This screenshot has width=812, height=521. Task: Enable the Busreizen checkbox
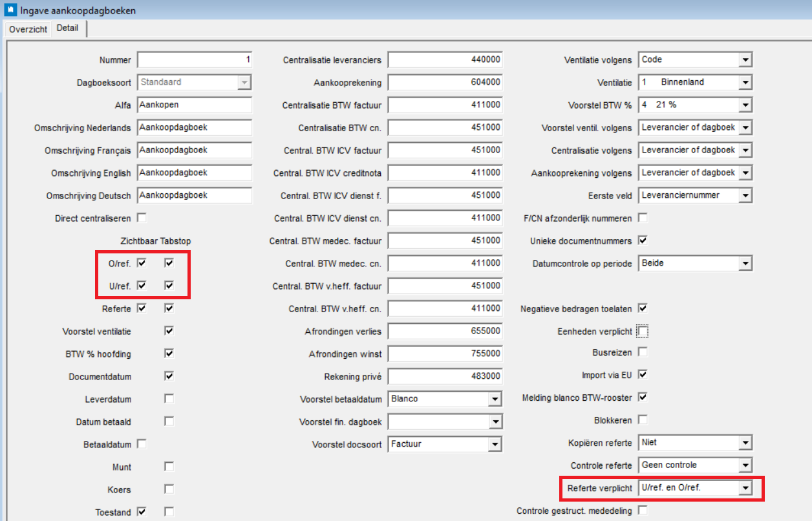(643, 352)
